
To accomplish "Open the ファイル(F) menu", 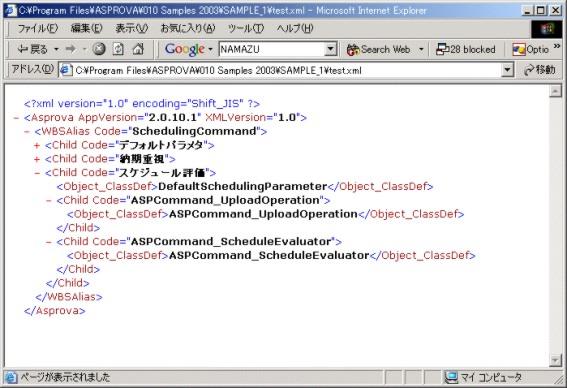I will (38, 28).
